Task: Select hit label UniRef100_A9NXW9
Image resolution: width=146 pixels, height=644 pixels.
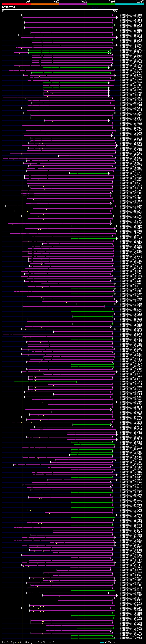Action: pos(131,45)
